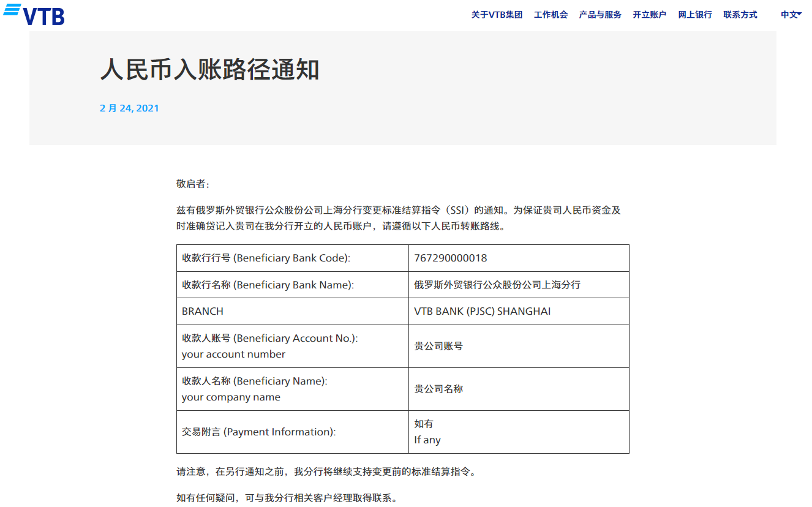Click the 交易附言 (Payment Information) label
This screenshot has height=507, width=812.
[258, 432]
